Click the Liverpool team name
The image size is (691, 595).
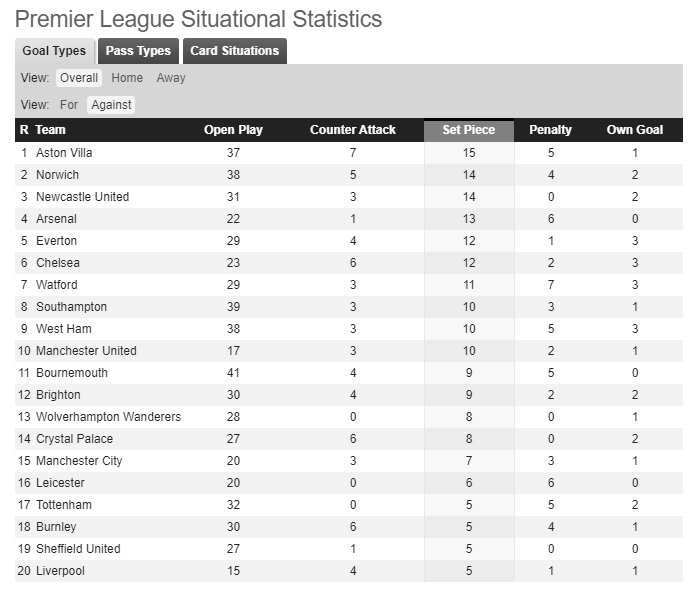tap(60, 571)
